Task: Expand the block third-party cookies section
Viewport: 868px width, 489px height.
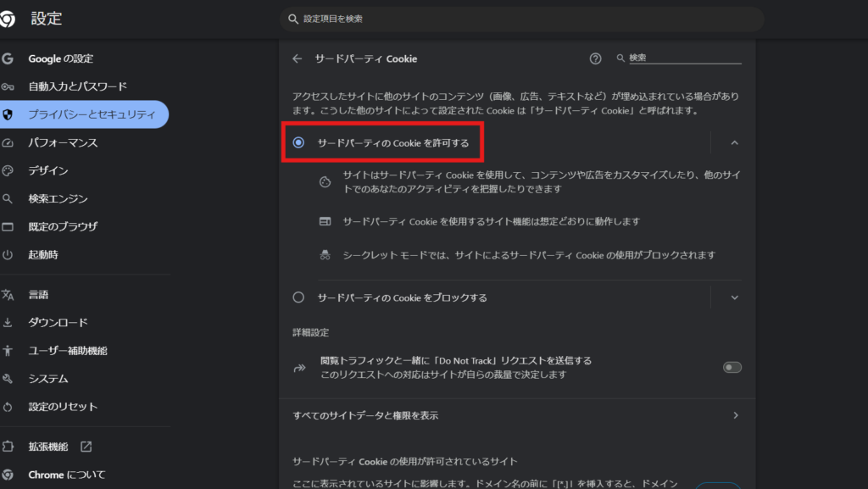Action: [735, 297]
